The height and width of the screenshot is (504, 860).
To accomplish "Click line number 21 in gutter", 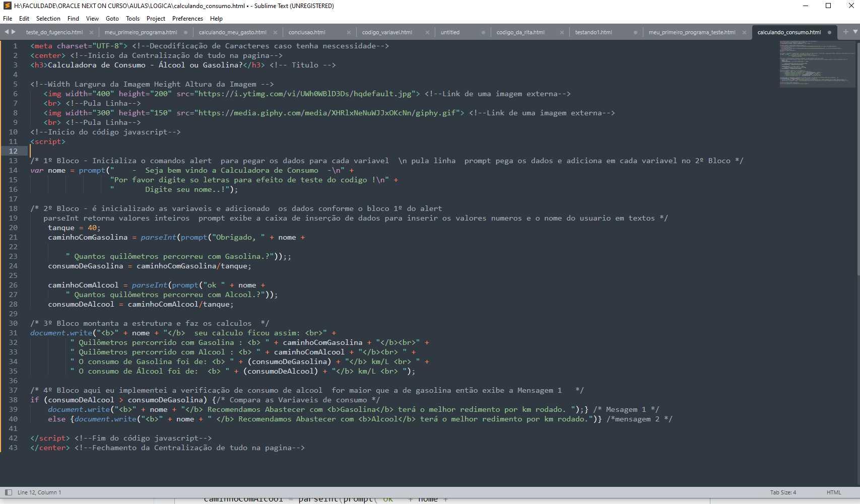I will (13, 237).
